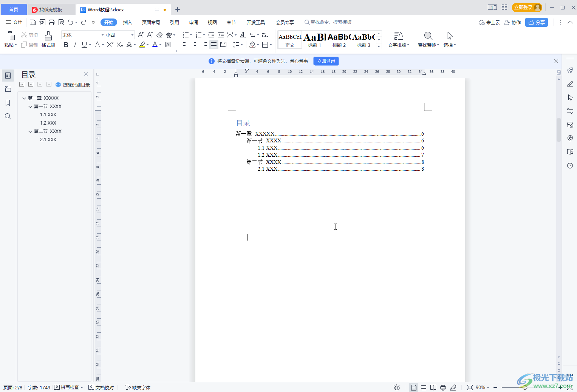Toggle align right button
The image size is (577, 392).
pyautogui.click(x=204, y=45)
